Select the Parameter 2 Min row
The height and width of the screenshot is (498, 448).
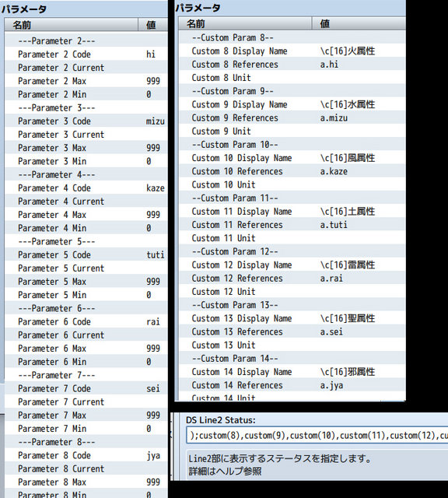pyautogui.click(x=86, y=94)
